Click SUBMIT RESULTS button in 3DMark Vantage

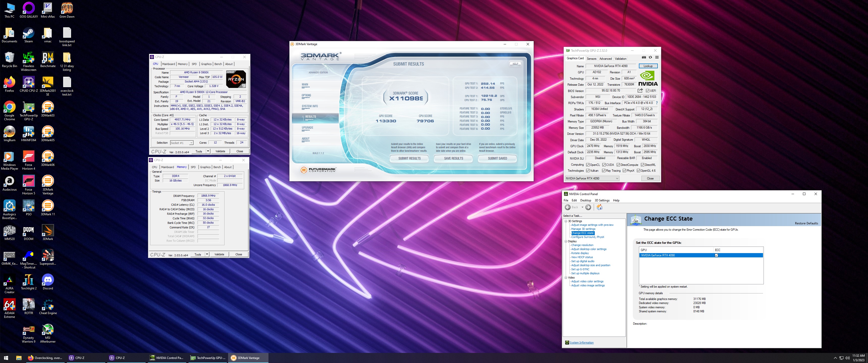tap(410, 159)
